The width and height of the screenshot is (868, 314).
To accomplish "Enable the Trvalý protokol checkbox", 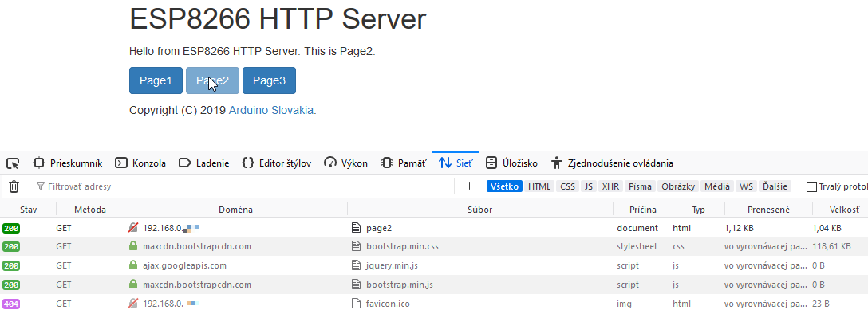I will coord(811,186).
